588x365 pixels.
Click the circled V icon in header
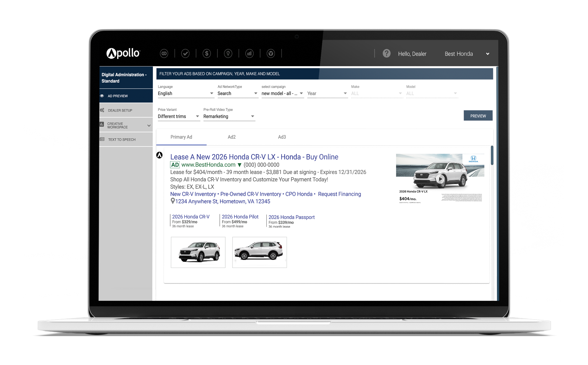point(271,53)
